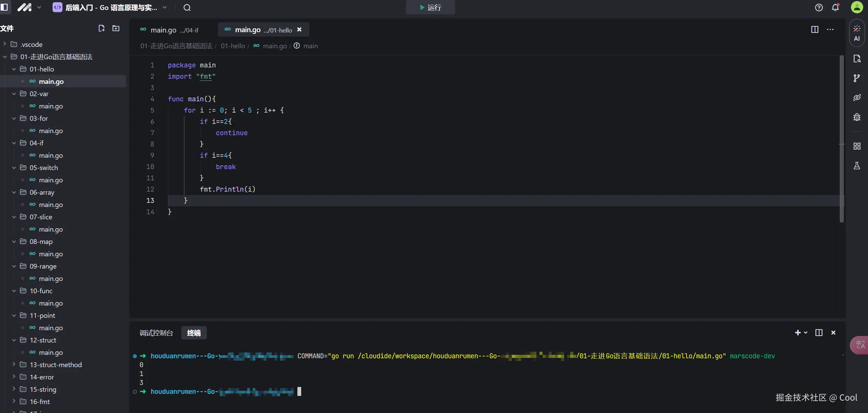Click the search icon in top bar
Screen dimensions: 868x413
pos(187,8)
